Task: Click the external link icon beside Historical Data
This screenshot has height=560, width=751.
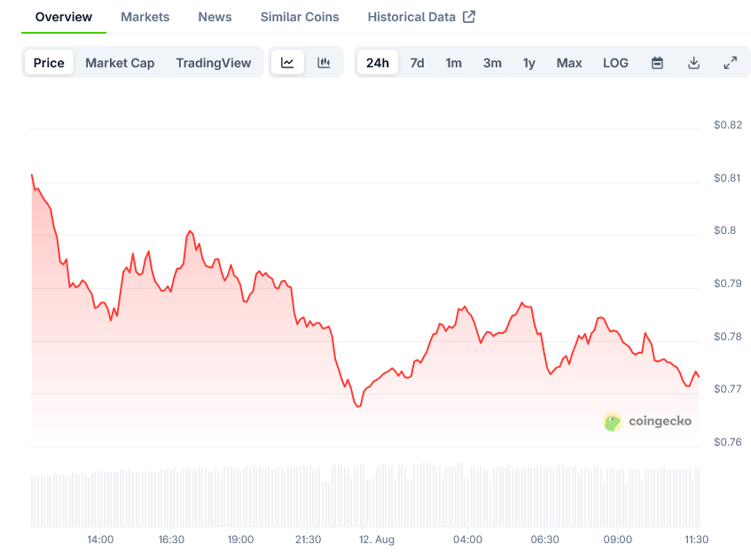Action: pyautogui.click(x=469, y=17)
